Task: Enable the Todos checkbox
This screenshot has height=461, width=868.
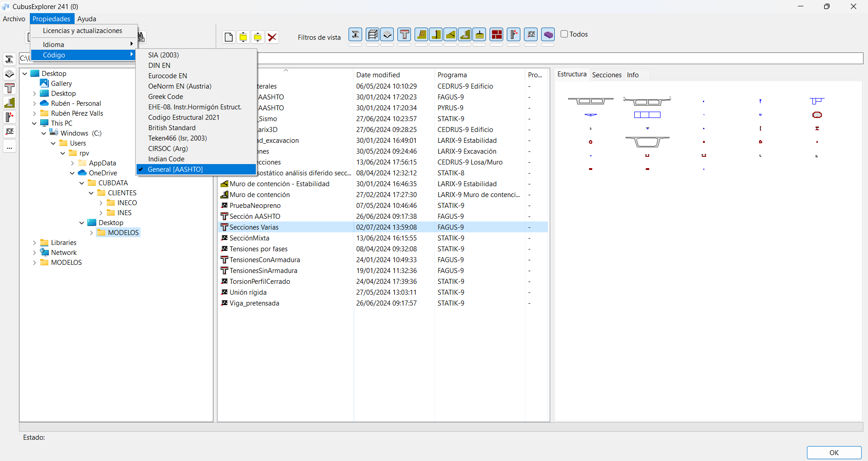Action: (564, 34)
